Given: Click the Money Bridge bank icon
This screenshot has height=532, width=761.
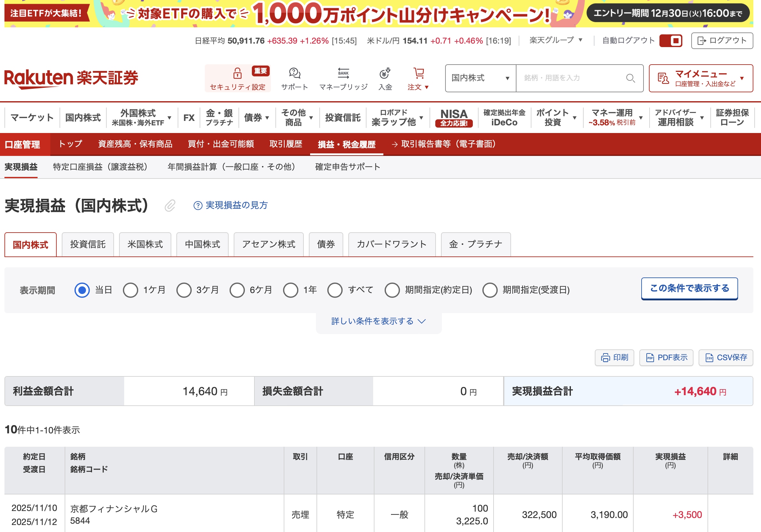Looking at the screenshot, I should point(343,73).
